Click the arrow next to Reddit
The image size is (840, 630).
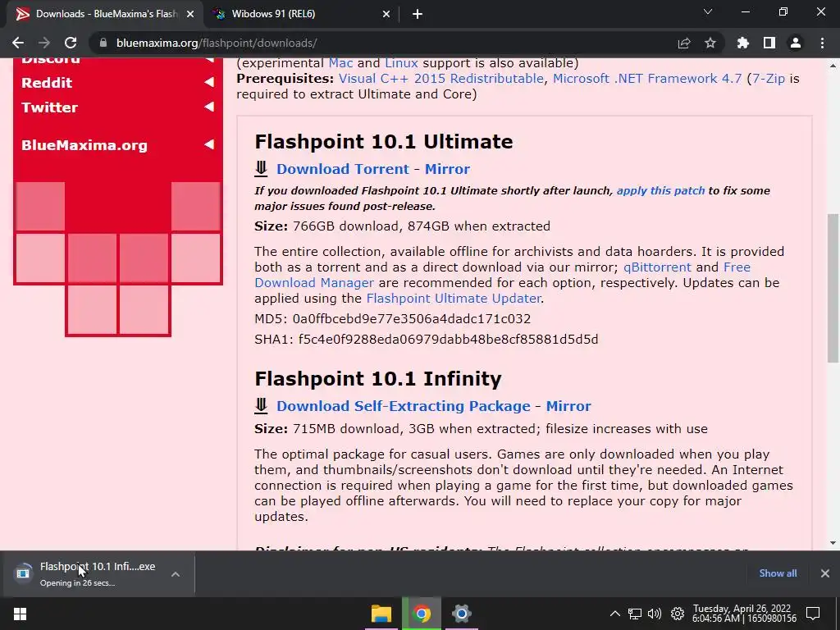(209, 83)
